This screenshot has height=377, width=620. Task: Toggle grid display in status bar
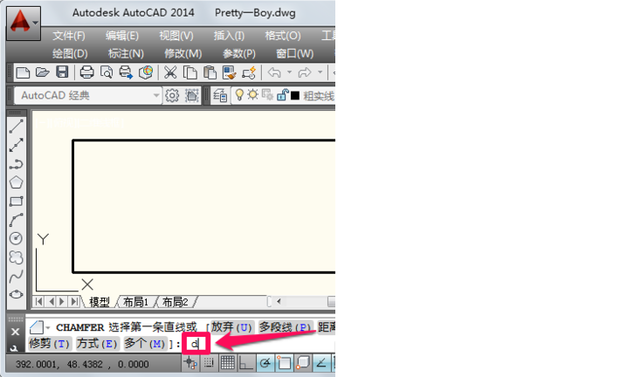(x=227, y=363)
